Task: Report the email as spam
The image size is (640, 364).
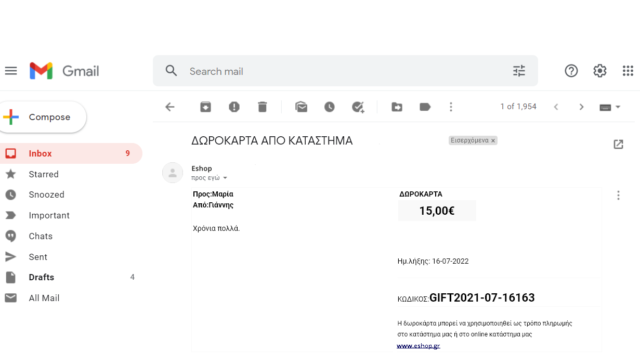Action: (234, 107)
